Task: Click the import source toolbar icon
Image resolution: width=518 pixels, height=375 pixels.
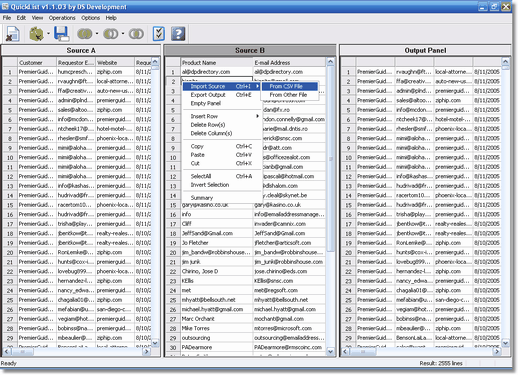Action: [36, 34]
